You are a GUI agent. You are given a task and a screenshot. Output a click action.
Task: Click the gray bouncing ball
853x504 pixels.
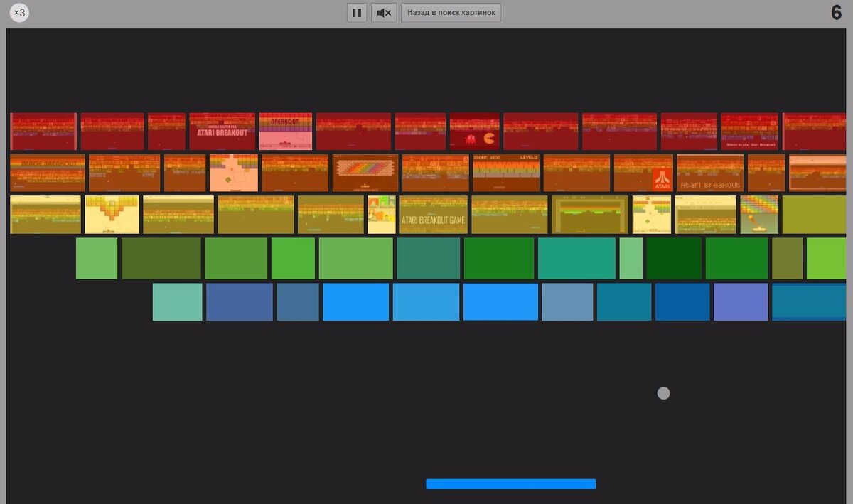tap(663, 393)
